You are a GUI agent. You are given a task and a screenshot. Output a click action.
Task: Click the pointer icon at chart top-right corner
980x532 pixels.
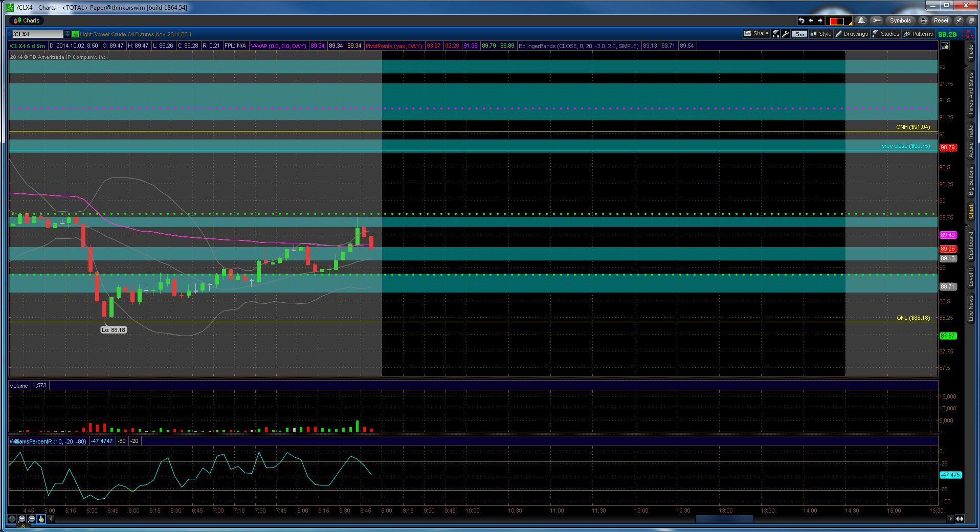coord(945,46)
